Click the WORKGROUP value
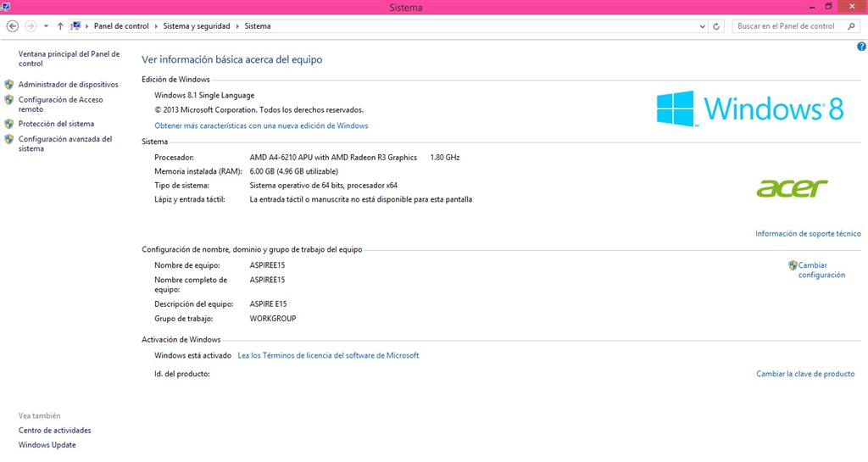Image resolution: width=868 pixels, height=462 pixels. (x=273, y=319)
